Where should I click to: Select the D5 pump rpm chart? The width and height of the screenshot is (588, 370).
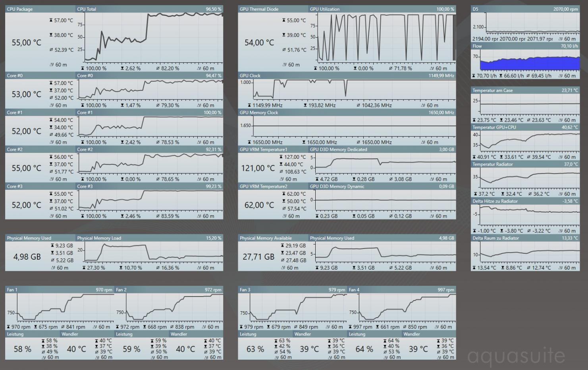coord(532,24)
